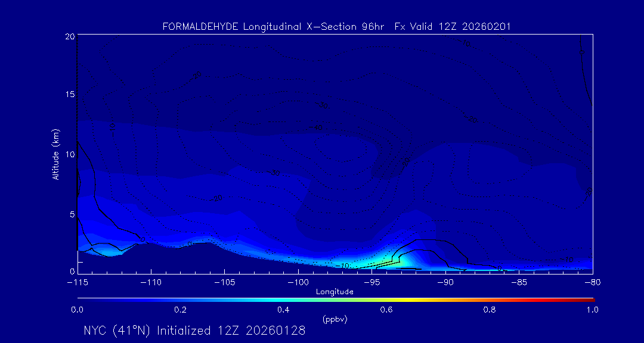This screenshot has height=343, width=644.
Task: Click the '(ppbv)' units label
Action: tap(335, 320)
